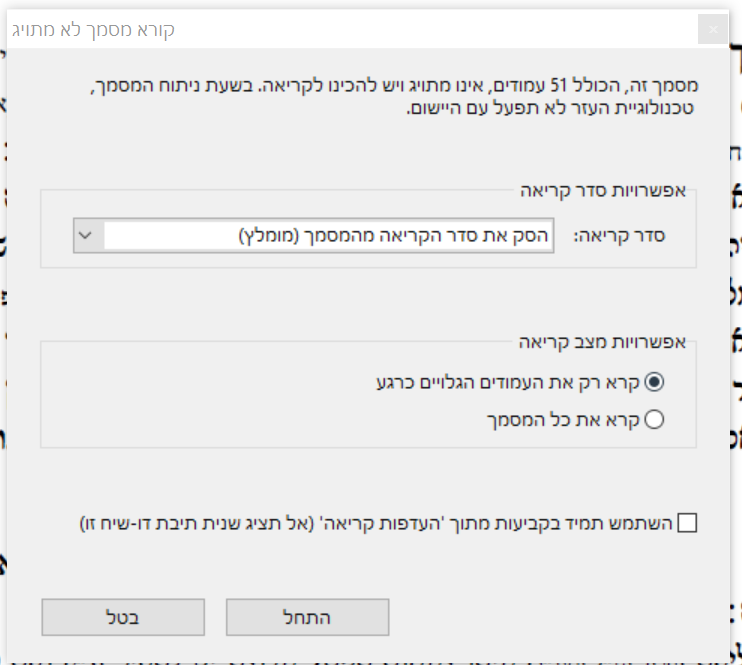The height and width of the screenshot is (665, 742).
Task: Click the "התחל" start button
Action: 307,617
